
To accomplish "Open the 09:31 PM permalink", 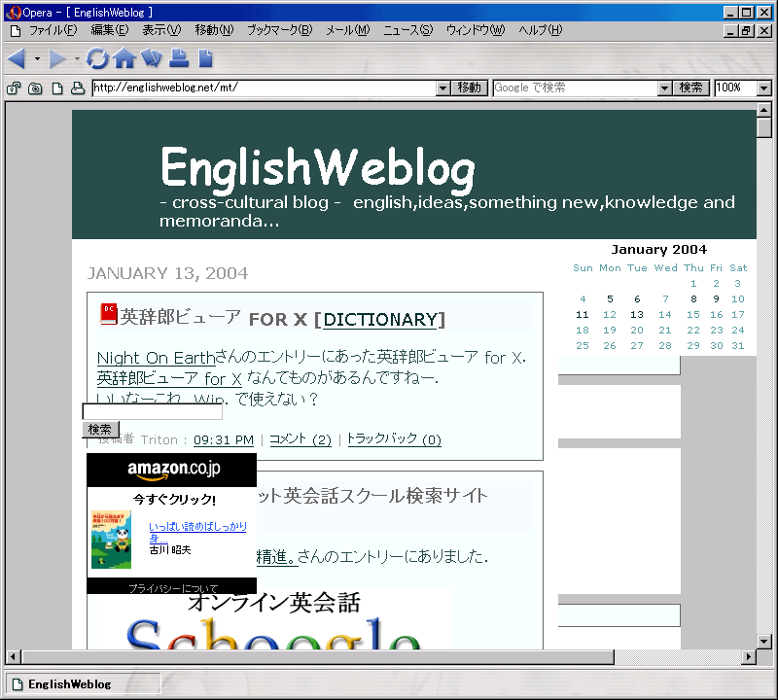I will tap(224, 440).
